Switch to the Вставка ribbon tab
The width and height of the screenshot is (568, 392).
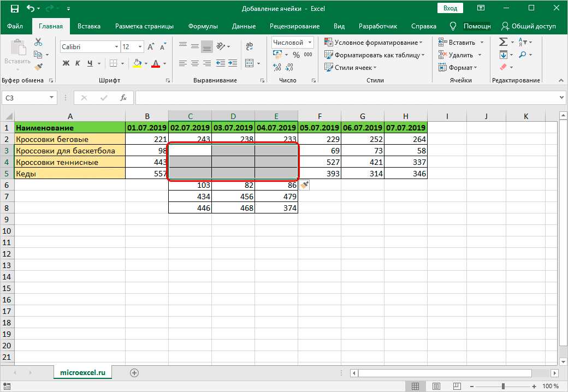[88, 26]
